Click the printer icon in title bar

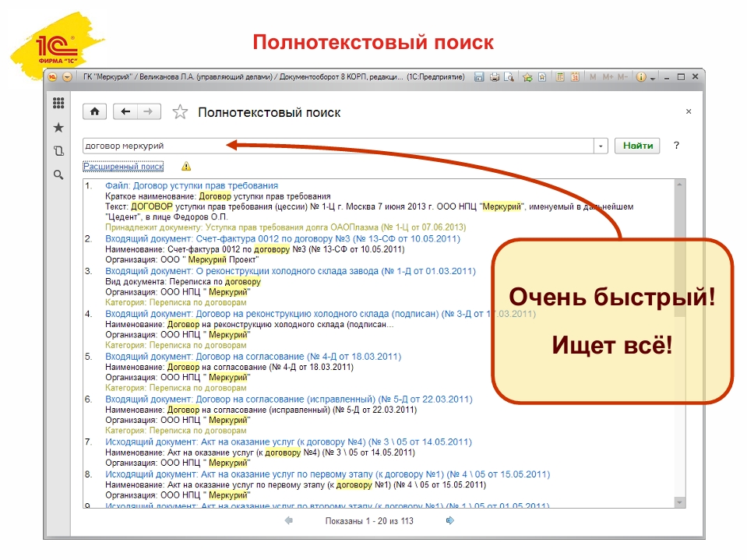click(495, 77)
